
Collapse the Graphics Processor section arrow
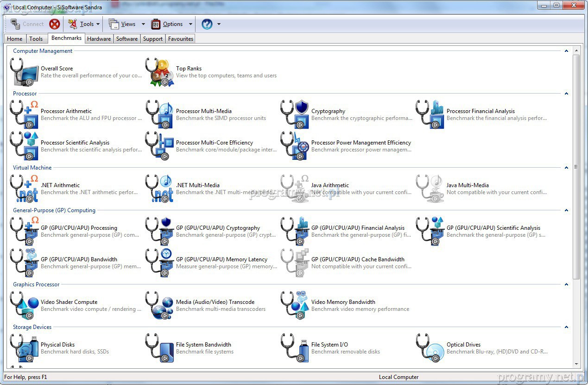[566, 284]
